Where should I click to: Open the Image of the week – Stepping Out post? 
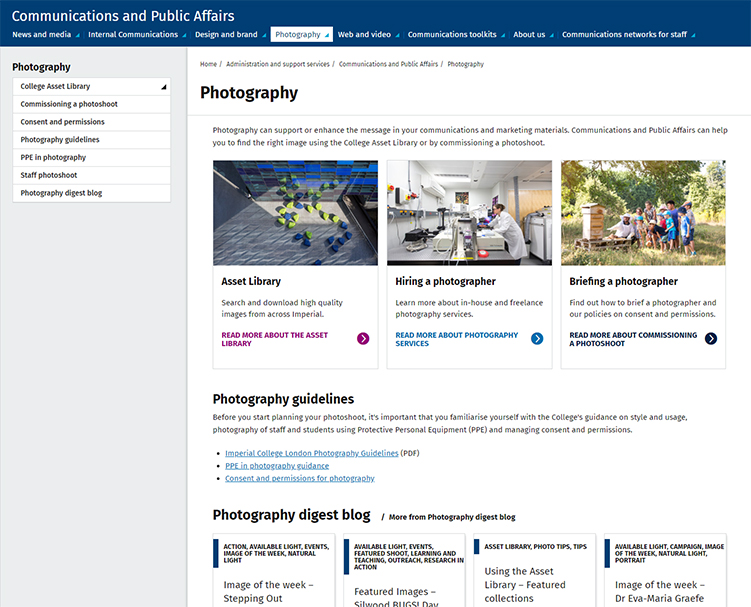pos(268,591)
